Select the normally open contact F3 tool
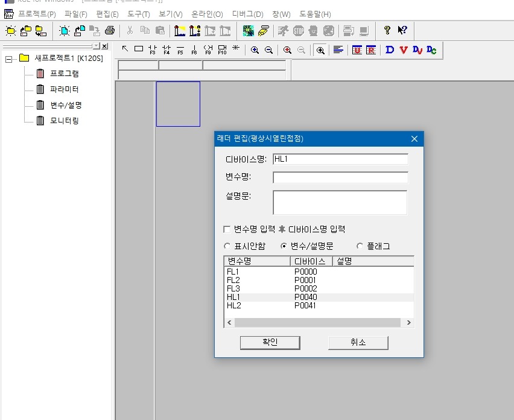Viewport: 514px width, 420px height. [152, 49]
